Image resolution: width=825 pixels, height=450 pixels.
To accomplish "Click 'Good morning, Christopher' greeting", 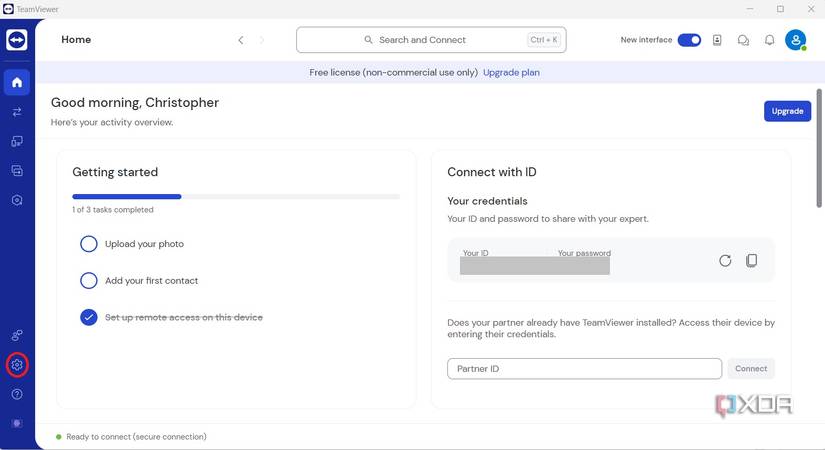I will click(135, 103).
